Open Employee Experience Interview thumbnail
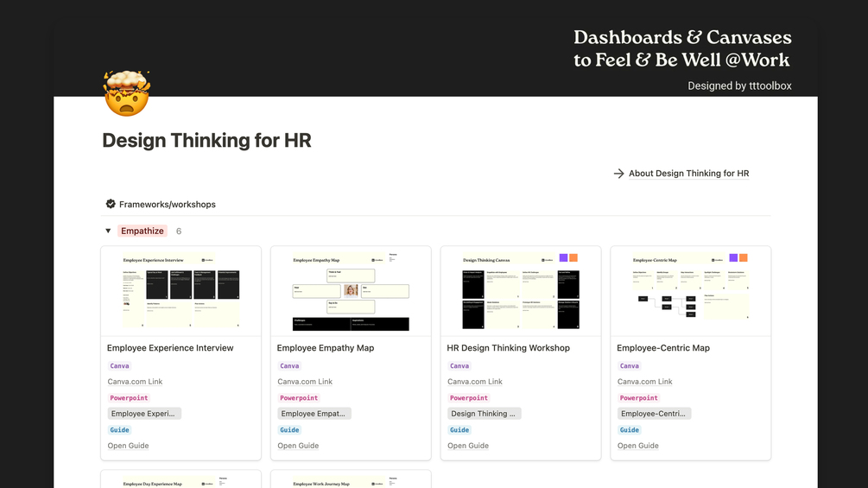 click(x=181, y=291)
